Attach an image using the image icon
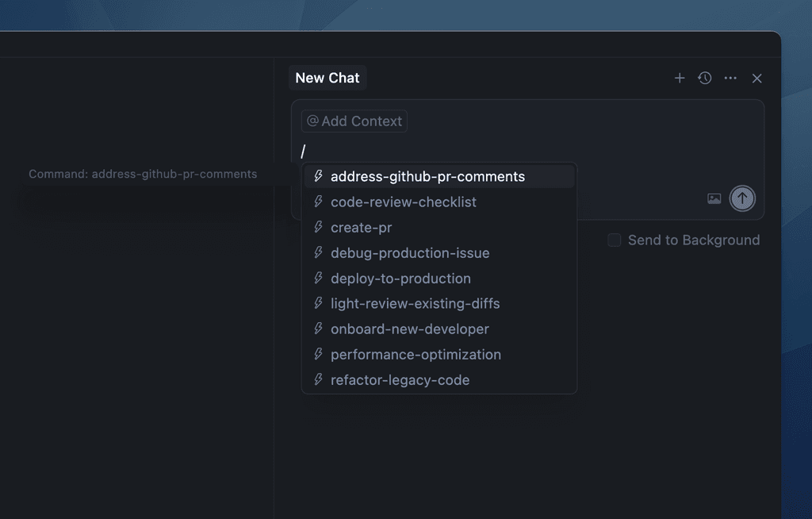Viewport: 812px width, 519px height. click(x=714, y=198)
